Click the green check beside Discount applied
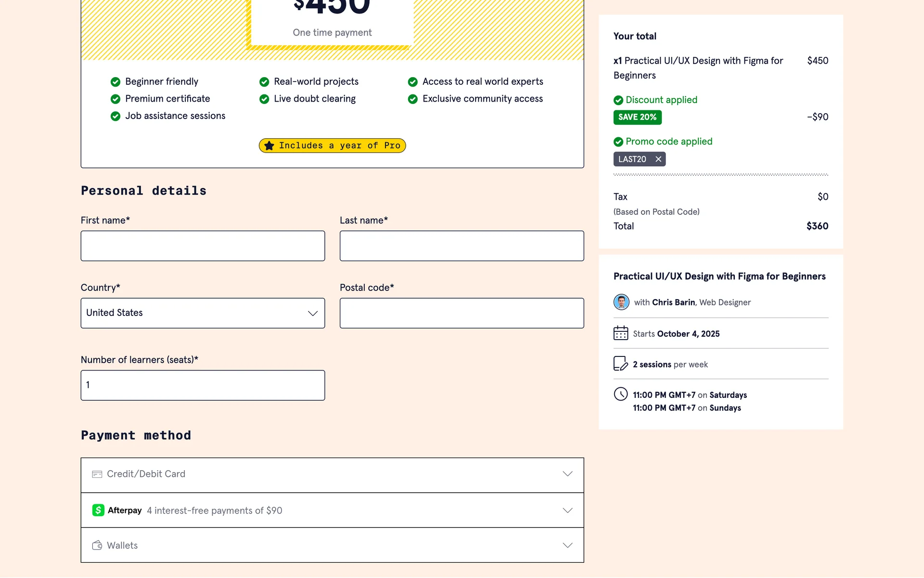 (618, 100)
